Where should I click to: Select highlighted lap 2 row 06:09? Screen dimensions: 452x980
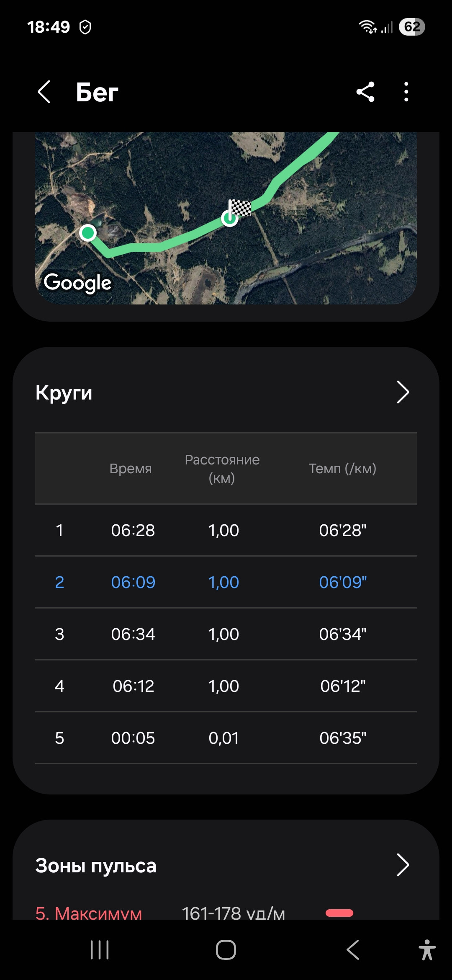pyautogui.click(x=226, y=582)
